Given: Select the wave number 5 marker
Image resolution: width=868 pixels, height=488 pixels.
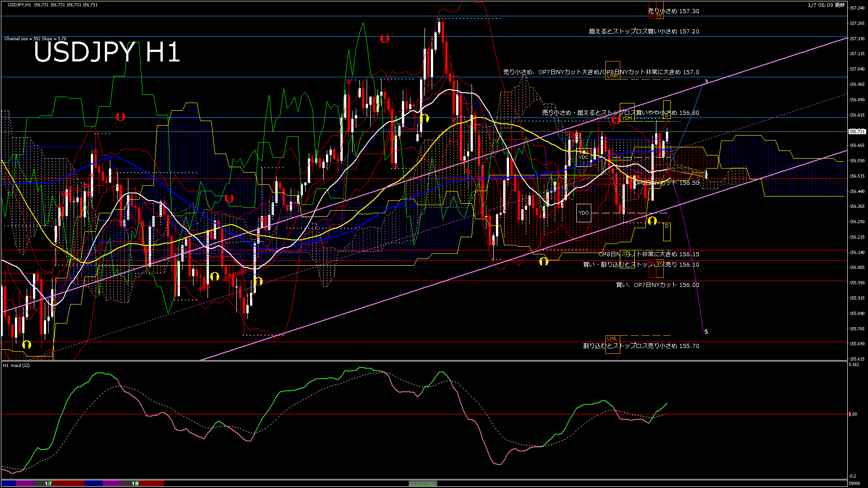Looking at the screenshot, I should 706,332.
